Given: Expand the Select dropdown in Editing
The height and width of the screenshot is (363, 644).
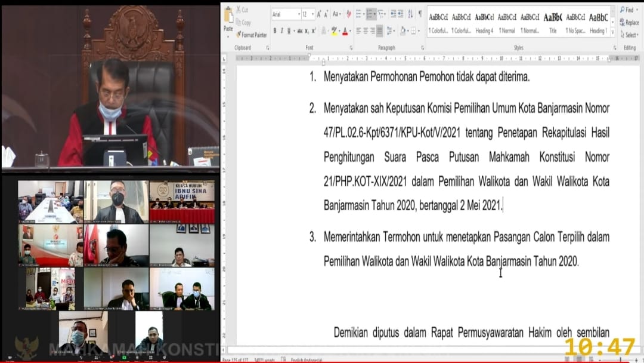Looking at the screenshot, I should coord(630,35).
